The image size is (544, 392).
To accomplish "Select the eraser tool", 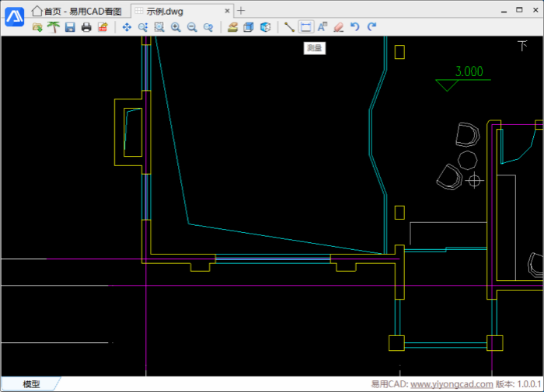I will [339, 27].
